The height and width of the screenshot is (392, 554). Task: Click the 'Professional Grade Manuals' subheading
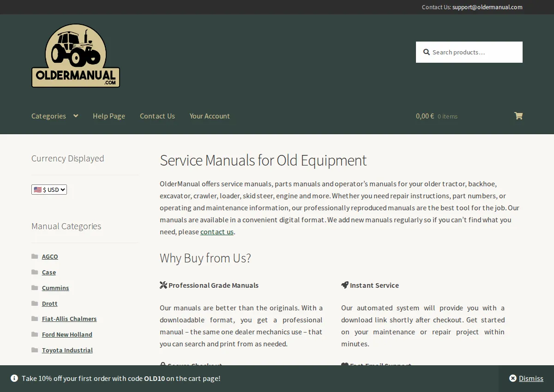click(213, 285)
